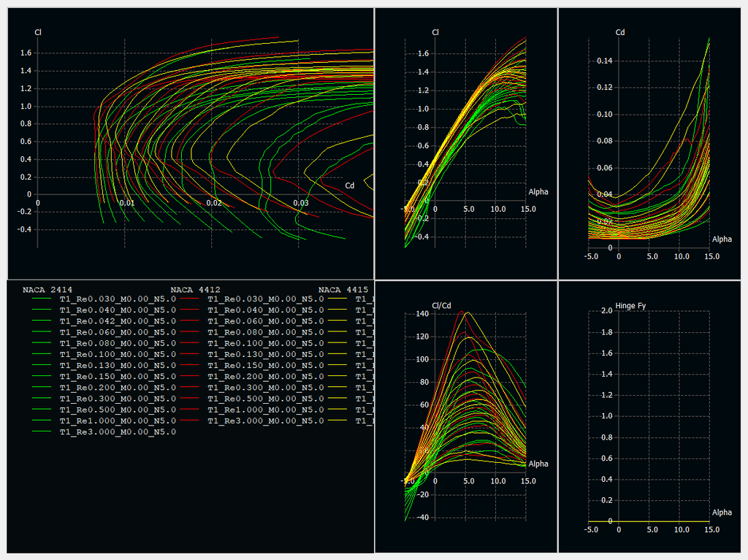Click green line sample for NACA 2414 Re0.030
748x560 pixels.
click(x=42, y=299)
